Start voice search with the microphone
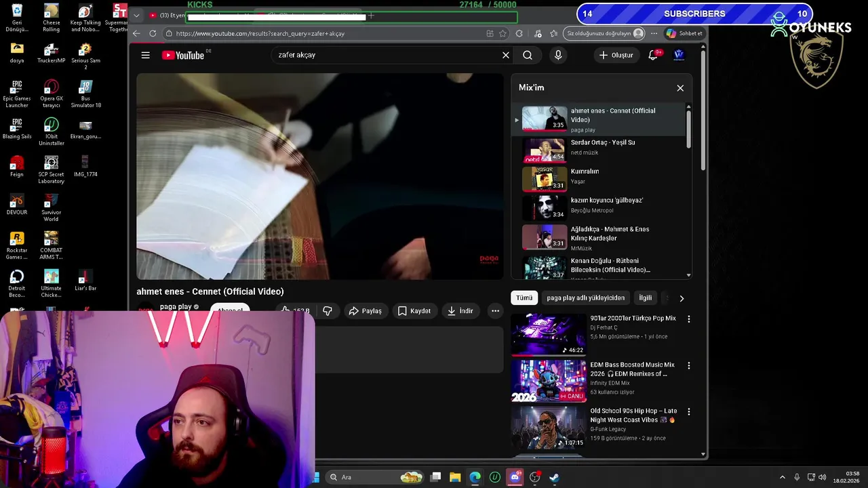868x488 pixels. click(558, 55)
